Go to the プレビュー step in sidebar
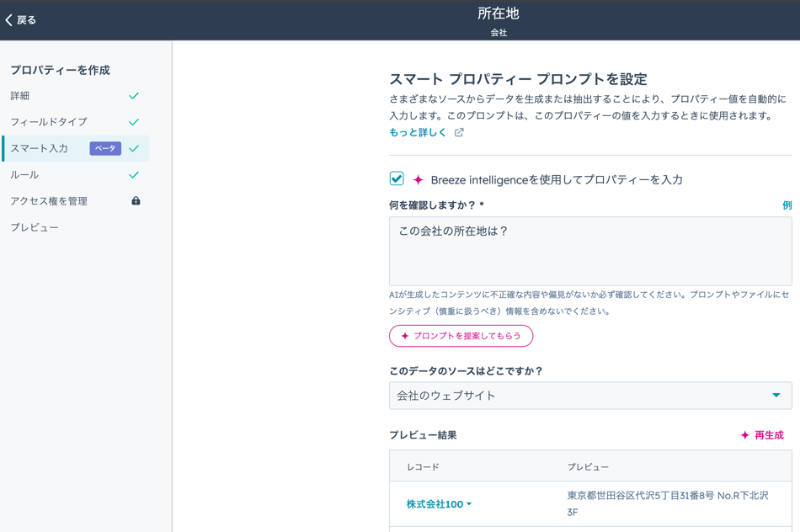This screenshot has height=532, width=800. (35, 227)
